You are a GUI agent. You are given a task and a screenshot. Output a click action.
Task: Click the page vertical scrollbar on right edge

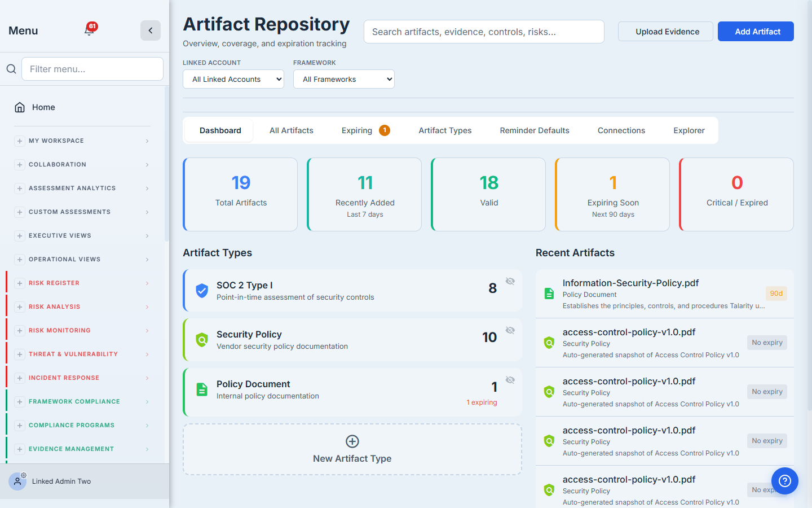[810, 205]
